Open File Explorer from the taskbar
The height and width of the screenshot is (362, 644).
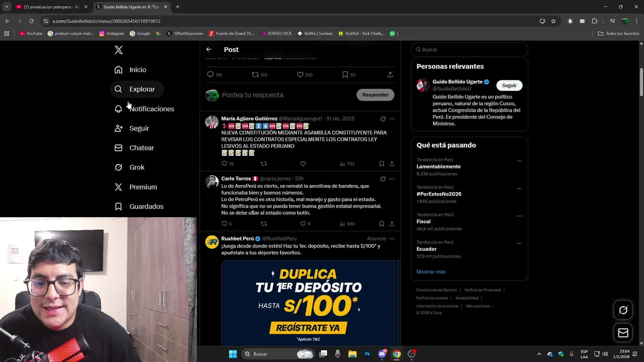pyautogui.click(x=352, y=354)
